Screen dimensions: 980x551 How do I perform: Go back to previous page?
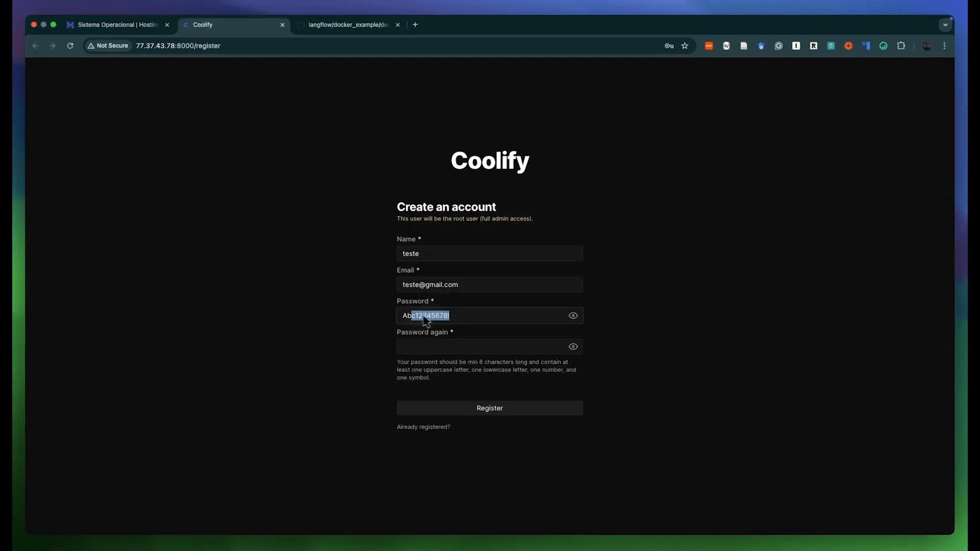(x=35, y=46)
